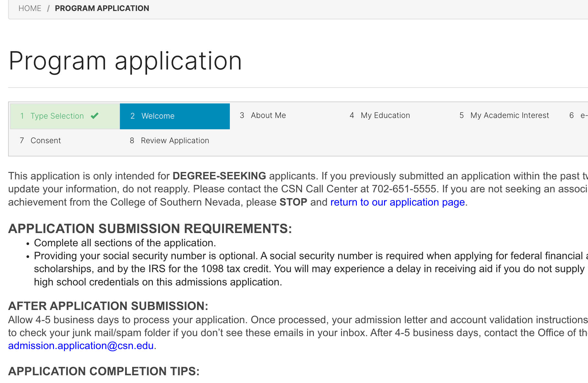Click the Application Completion Tips heading

click(104, 371)
